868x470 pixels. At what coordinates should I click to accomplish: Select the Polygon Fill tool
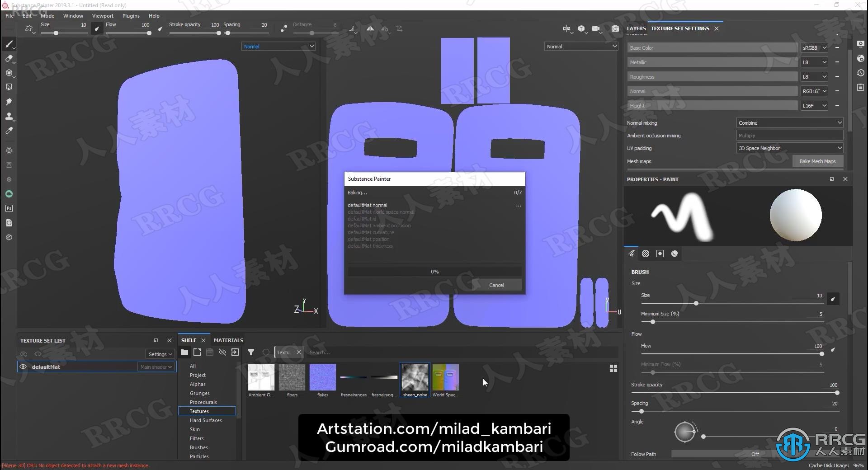pyautogui.click(x=9, y=87)
